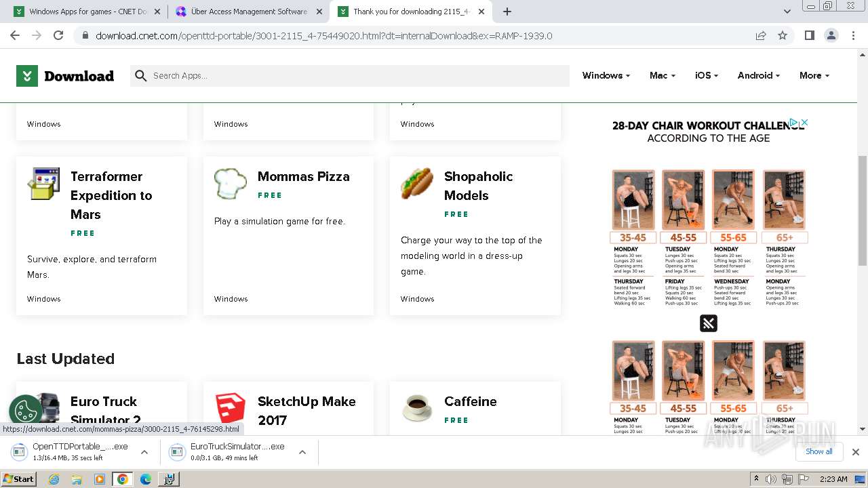868x488 pixels.
Task: Reload the page with the refresh icon
Action: tap(58, 35)
